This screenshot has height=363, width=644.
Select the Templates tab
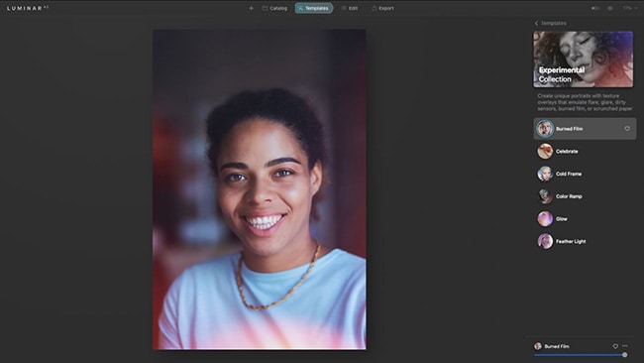point(314,8)
